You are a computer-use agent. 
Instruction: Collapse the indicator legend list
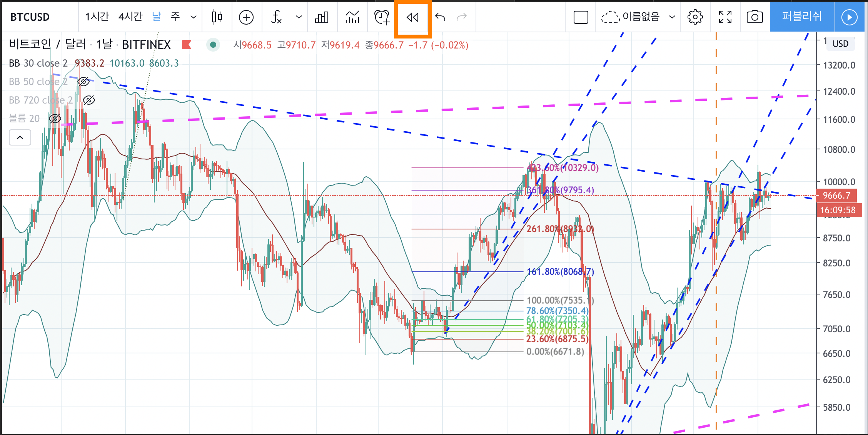20,137
